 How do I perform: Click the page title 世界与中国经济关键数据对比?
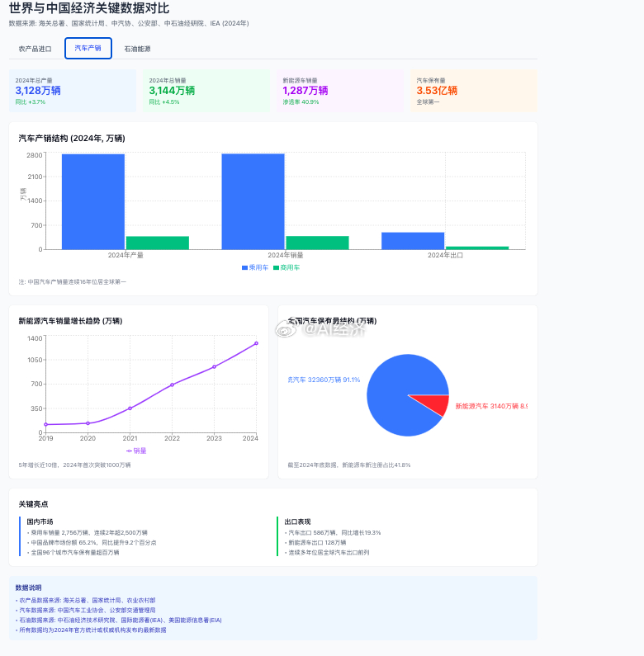coord(89,8)
